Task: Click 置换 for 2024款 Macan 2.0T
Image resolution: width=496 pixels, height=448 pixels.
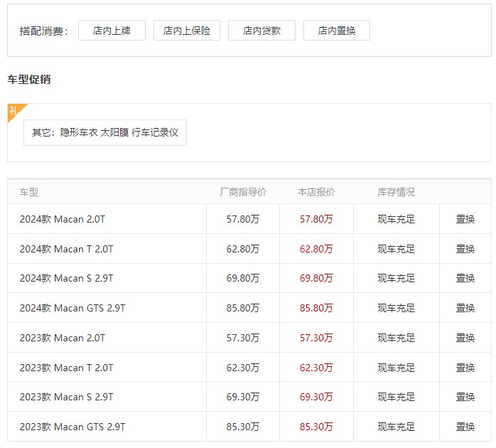Action: (x=465, y=219)
